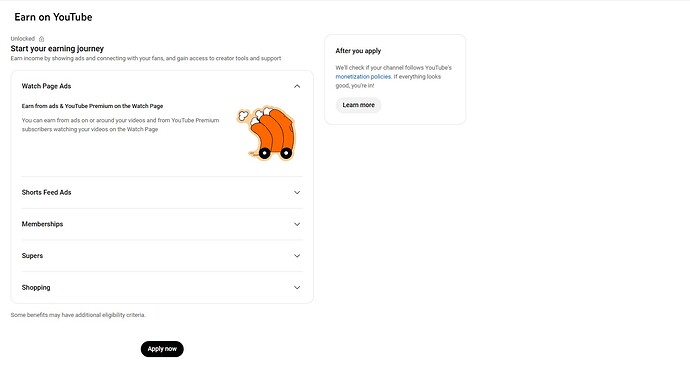Expand the Memberships chevron arrow
Screen dimensions: 690x375
click(x=297, y=224)
